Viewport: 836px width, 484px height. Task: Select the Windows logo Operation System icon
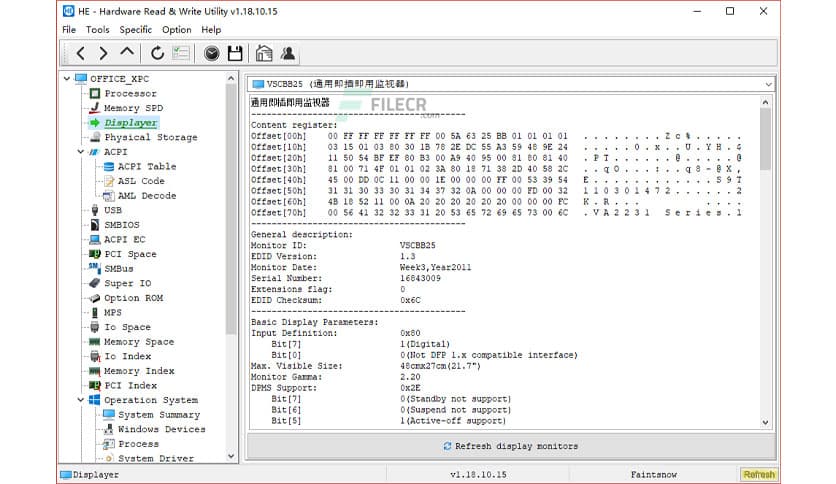click(95, 400)
